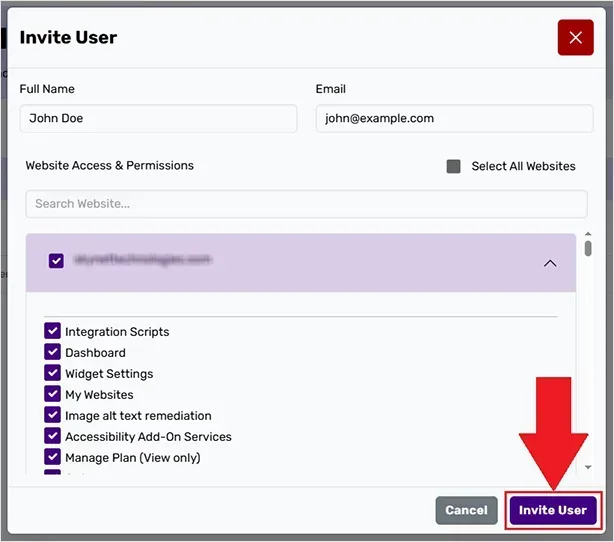Select the blurred website name header
The height and width of the screenshot is (542, 614).
[142, 260]
